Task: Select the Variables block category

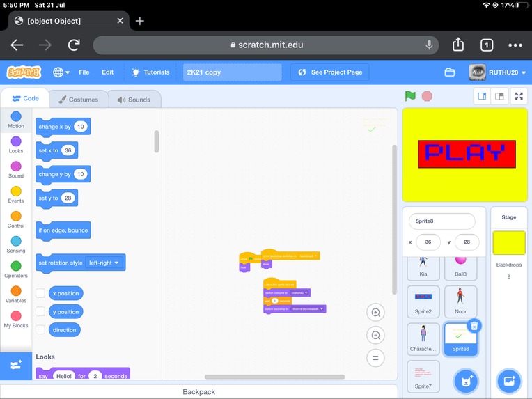Action: point(16,295)
